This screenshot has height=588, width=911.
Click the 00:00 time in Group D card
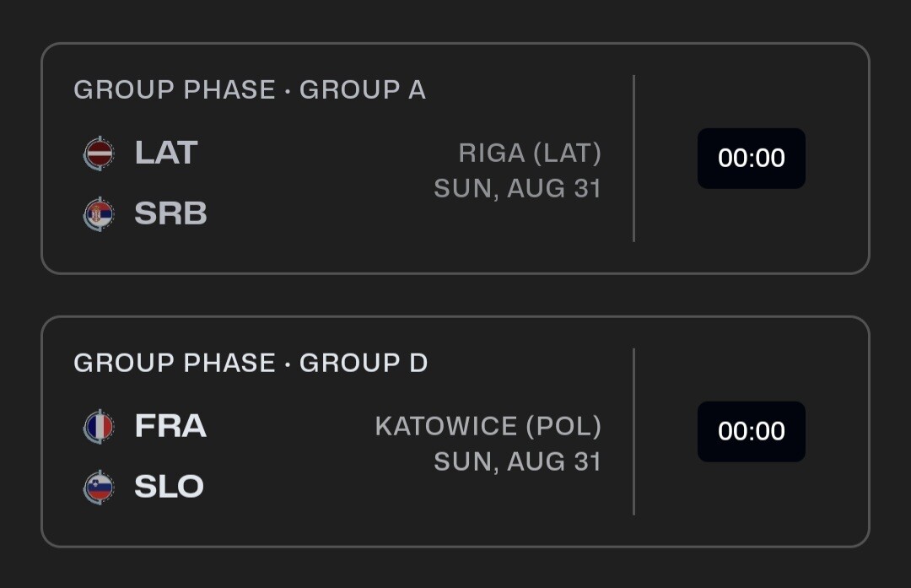pos(751,431)
